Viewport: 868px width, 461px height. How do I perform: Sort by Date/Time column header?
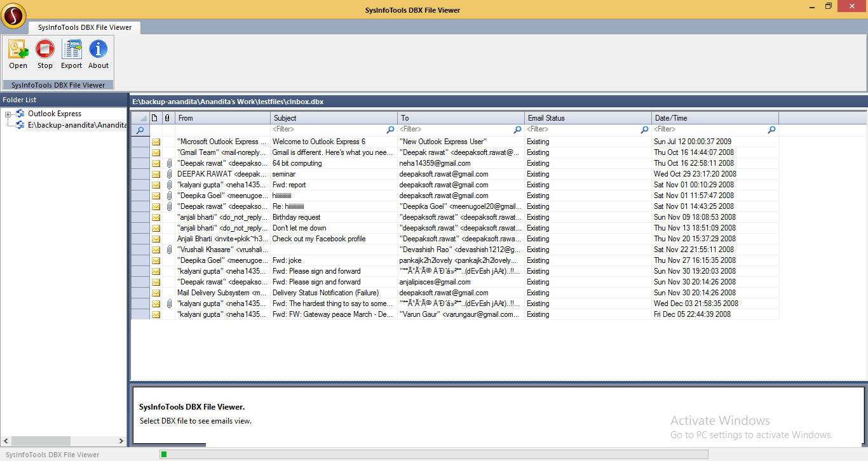point(715,118)
